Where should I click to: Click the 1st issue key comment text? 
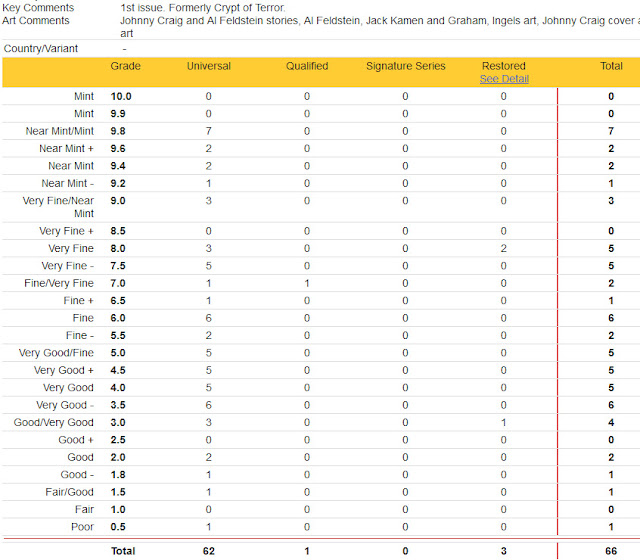(203, 7)
